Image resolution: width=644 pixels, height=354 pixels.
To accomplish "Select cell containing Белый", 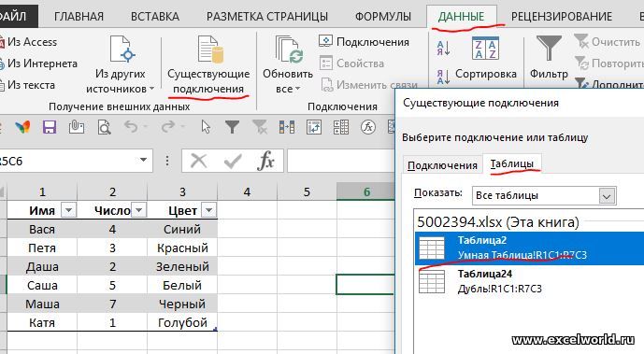I will click(182, 285).
